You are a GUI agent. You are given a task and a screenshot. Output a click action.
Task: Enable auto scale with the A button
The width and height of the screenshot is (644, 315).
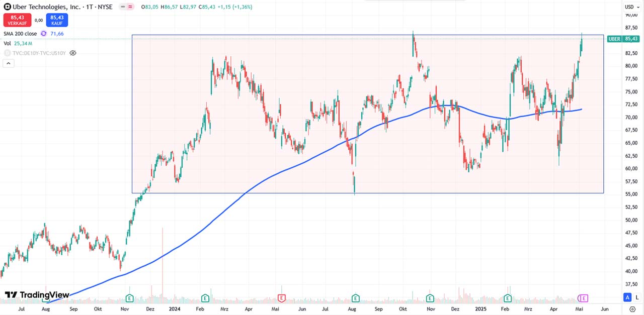pyautogui.click(x=627, y=297)
